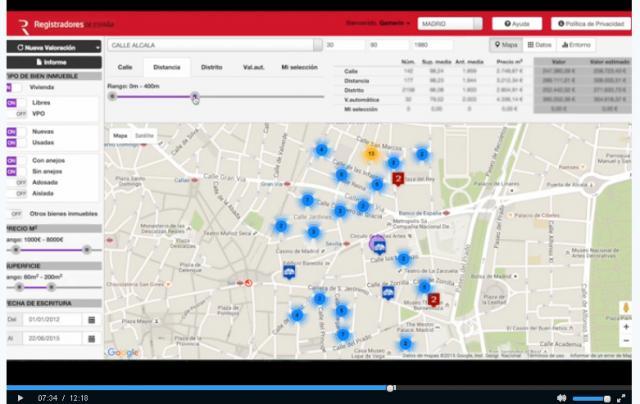Click the distance range left slider handle
The height and width of the screenshot is (404, 640).
point(113,97)
